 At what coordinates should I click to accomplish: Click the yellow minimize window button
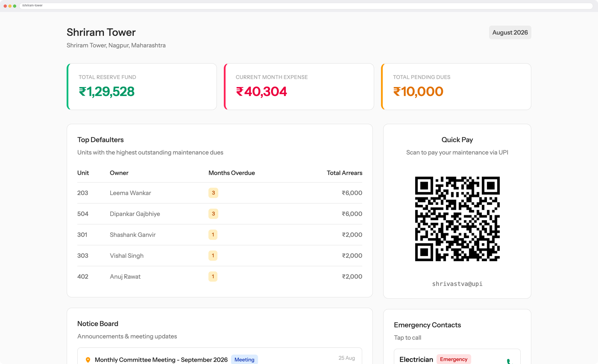(x=10, y=6)
